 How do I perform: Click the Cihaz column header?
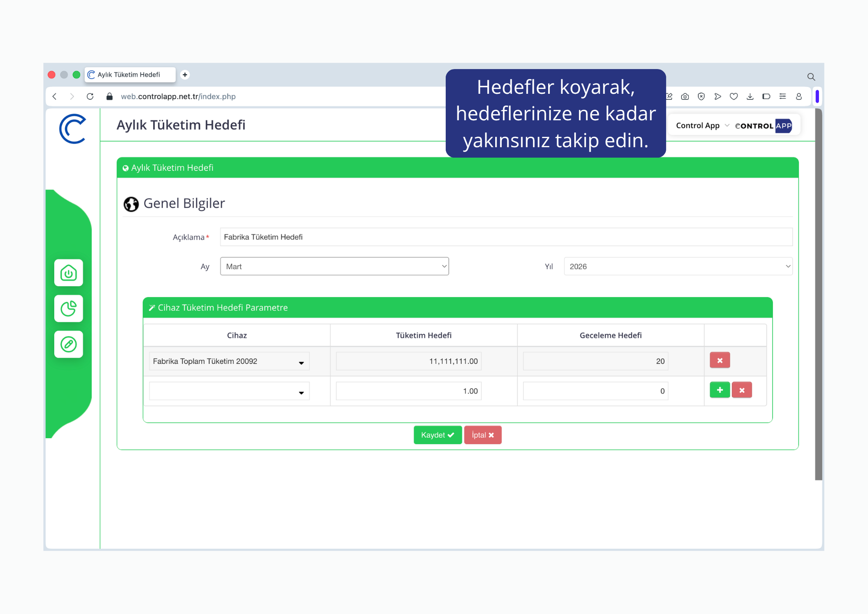[237, 335]
